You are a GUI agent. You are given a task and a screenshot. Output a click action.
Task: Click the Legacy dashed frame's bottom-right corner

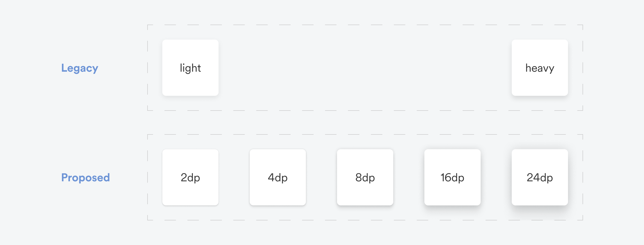pos(583,110)
